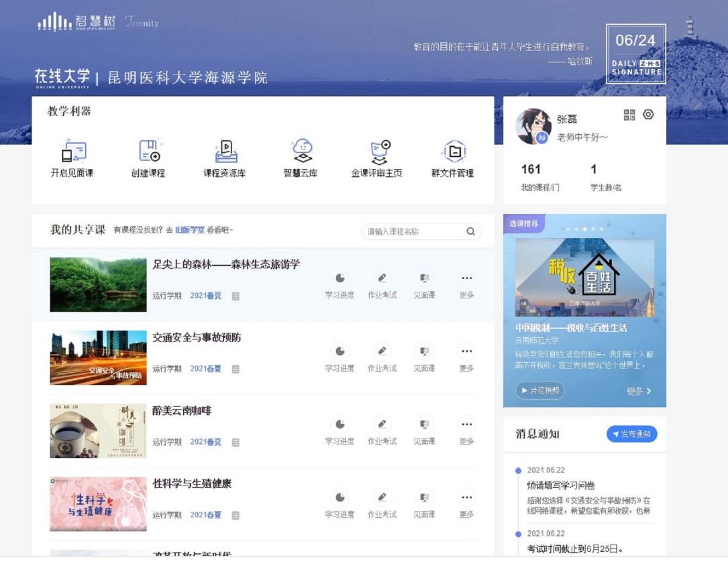Viewport: 728px width, 568px height.
Task: Open the 足尖上的森林 forest thumbnail
Action: coord(98,284)
